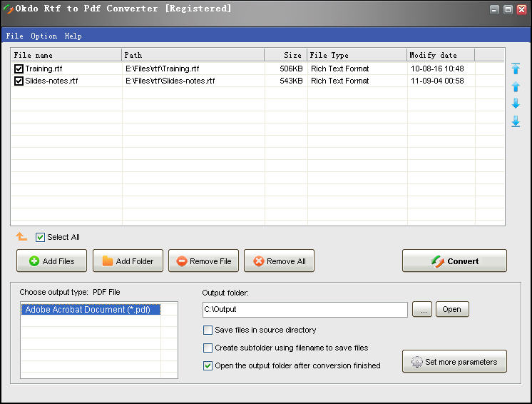Sort by the Size column header

coord(286,55)
